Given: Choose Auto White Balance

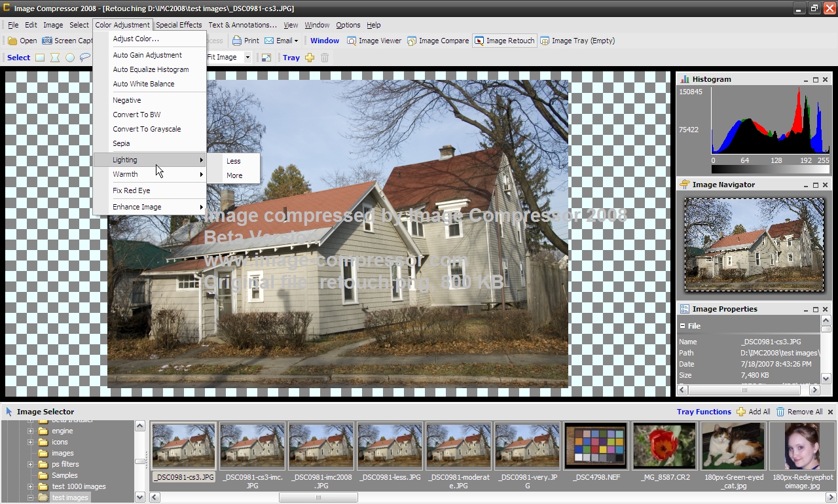Looking at the screenshot, I should point(150,84).
